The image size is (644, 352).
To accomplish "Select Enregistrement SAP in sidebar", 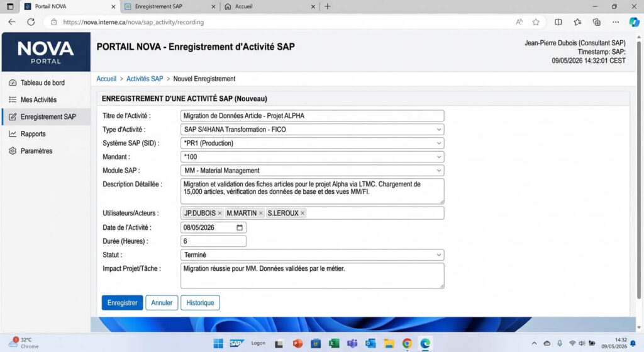I will [46, 116].
